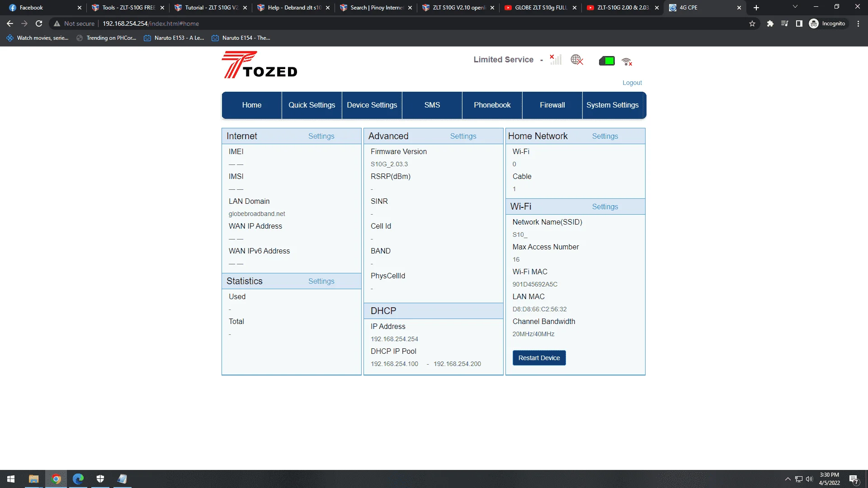This screenshot has width=868, height=488.
Task: Reload the router page
Action: [x=39, y=23]
